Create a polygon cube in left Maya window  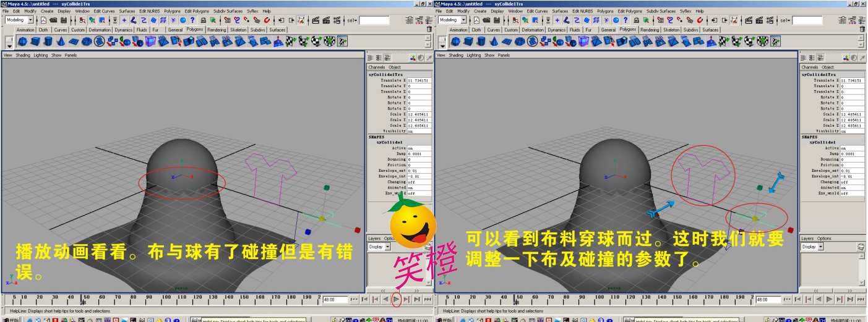pos(35,42)
